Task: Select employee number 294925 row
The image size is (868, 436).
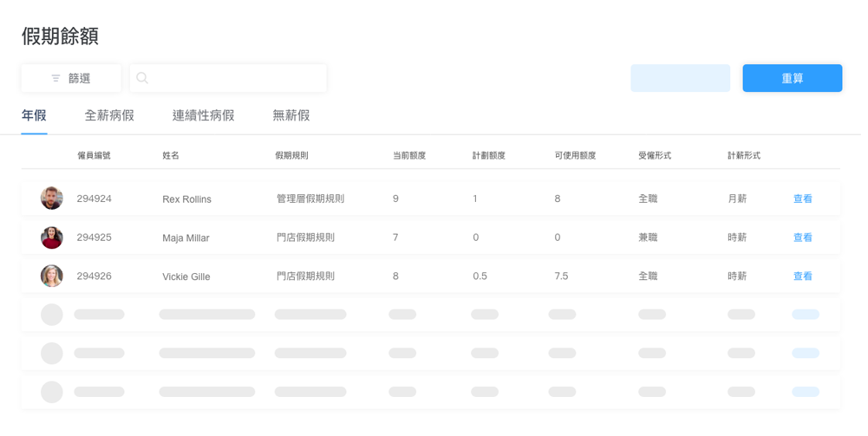Action: pos(94,238)
